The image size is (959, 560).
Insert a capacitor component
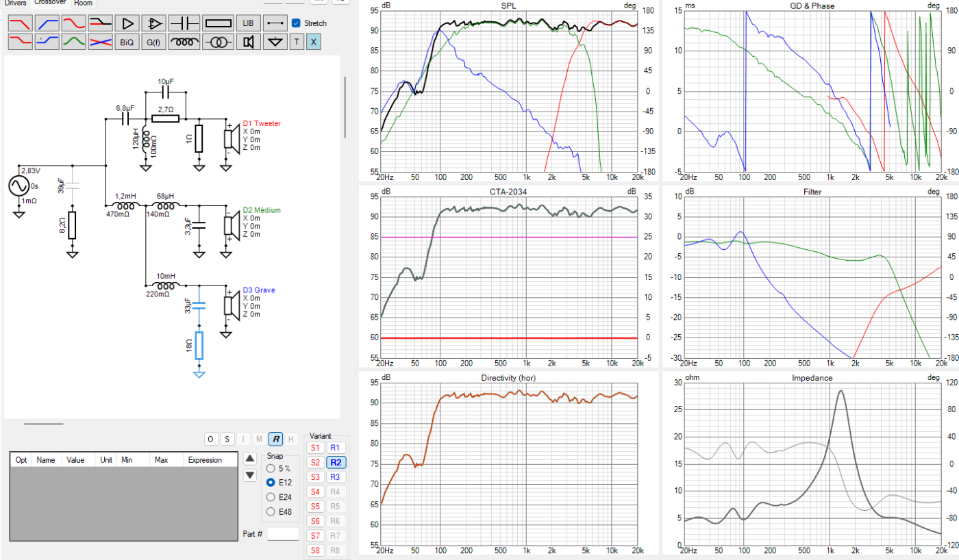pyautogui.click(x=184, y=23)
